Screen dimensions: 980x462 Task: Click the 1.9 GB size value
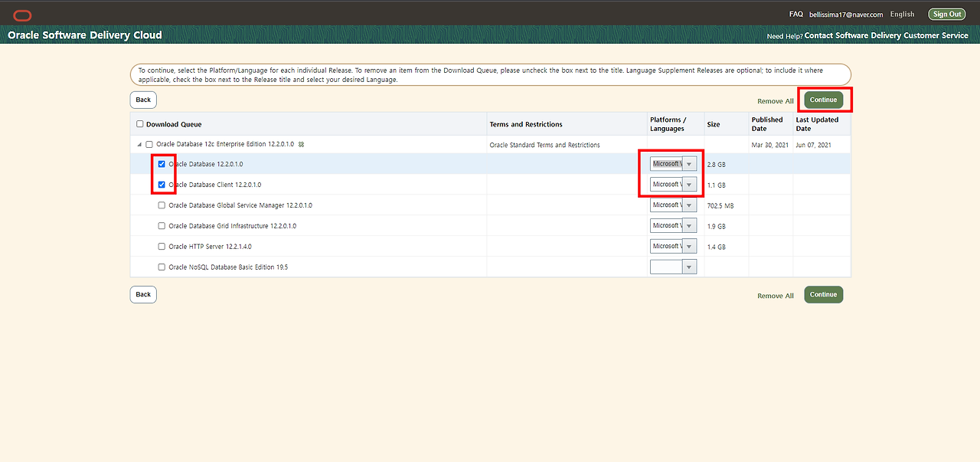(x=716, y=227)
